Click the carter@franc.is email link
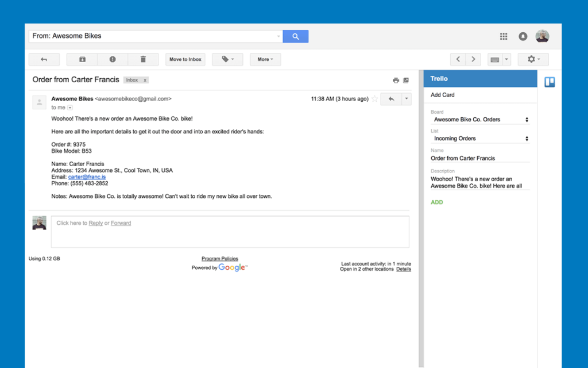 coord(87,177)
